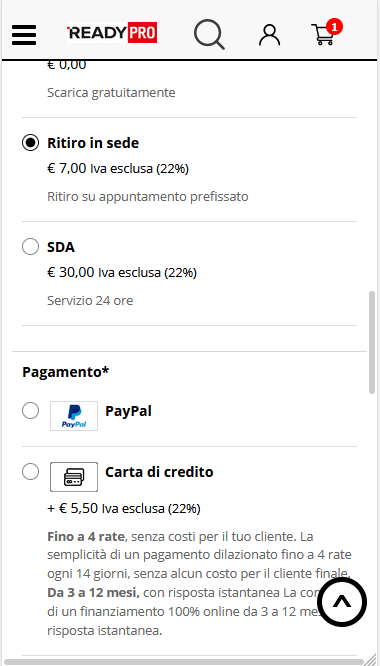Click the PayPal logo image
380x666 pixels.
coord(74,416)
